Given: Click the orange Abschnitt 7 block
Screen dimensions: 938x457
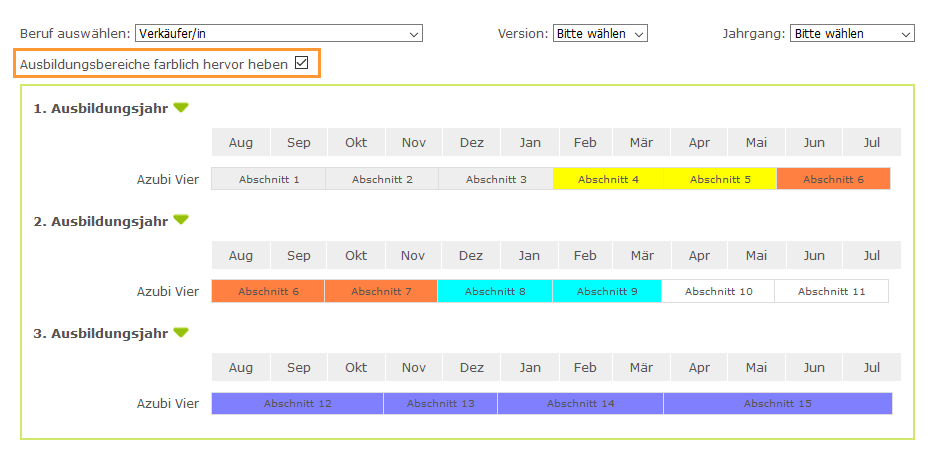Looking at the screenshot, I should tap(381, 292).
